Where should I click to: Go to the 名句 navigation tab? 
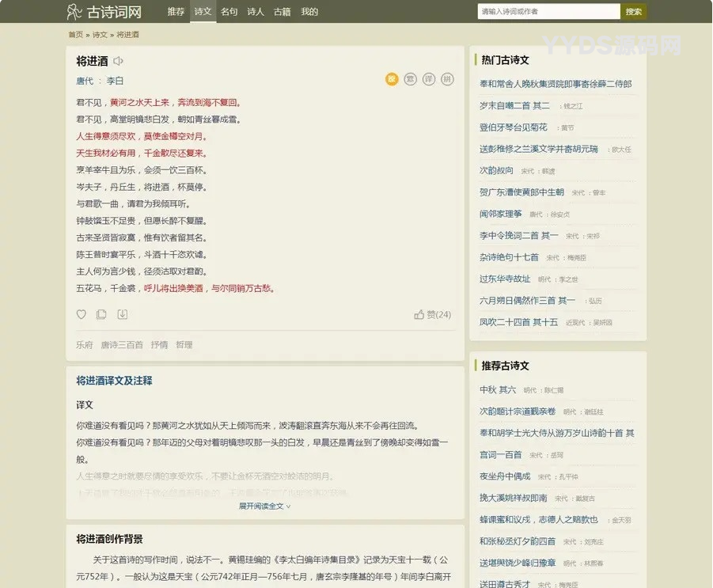pos(229,12)
